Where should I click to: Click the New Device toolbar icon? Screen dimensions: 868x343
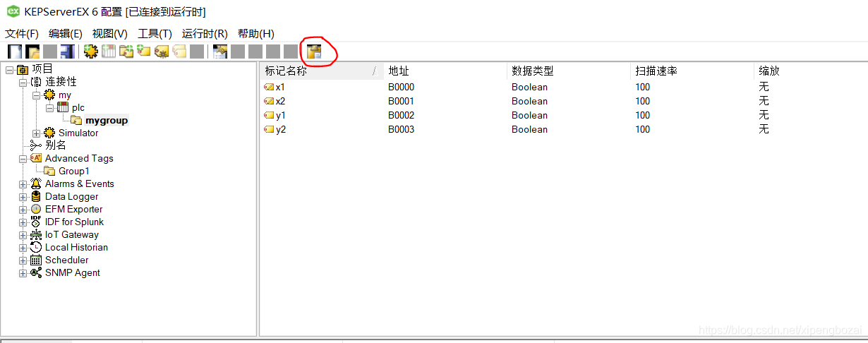[x=109, y=52]
